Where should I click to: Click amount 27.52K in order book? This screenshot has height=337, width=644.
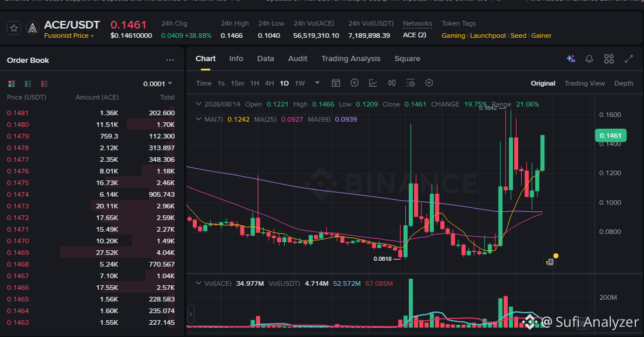click(107, 253)
